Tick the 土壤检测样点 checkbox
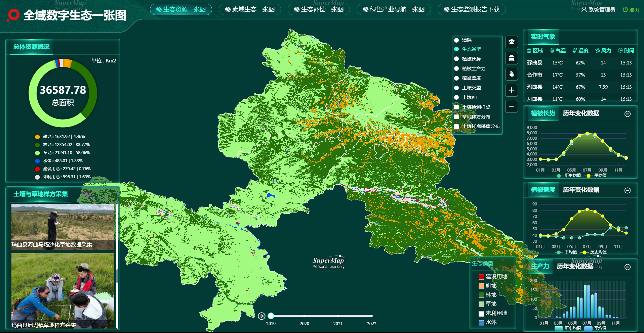The image size is (644, 333). 456,107
